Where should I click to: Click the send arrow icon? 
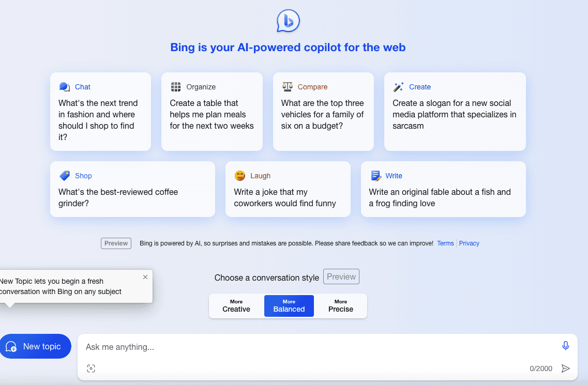tap(565, 368)
